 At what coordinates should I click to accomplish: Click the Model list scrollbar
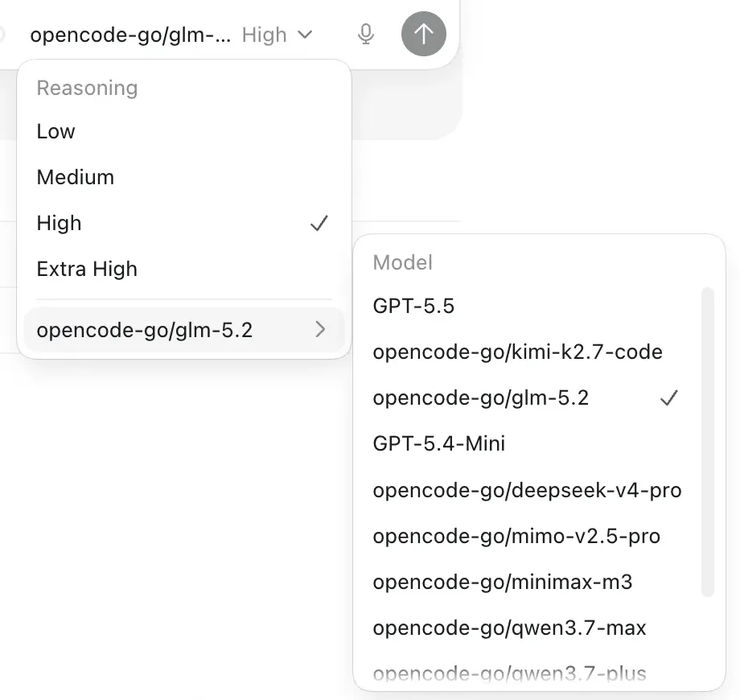708,442
